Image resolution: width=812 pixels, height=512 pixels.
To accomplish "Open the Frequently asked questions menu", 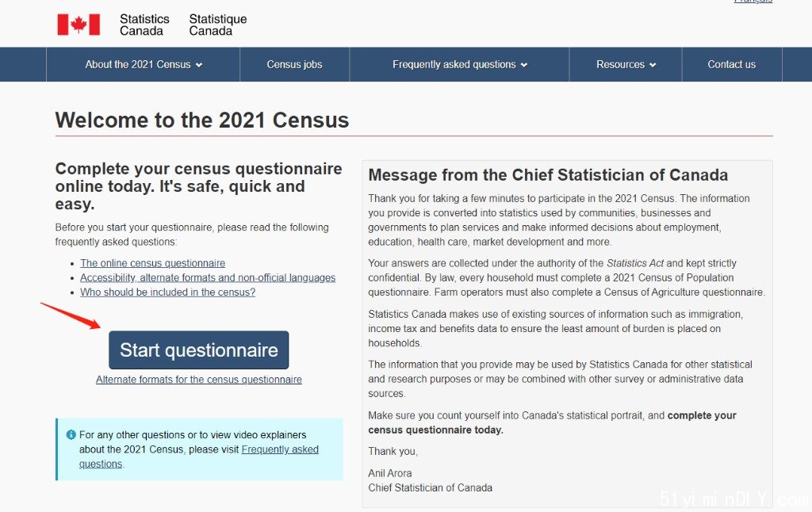I will [x=459, y=64].
